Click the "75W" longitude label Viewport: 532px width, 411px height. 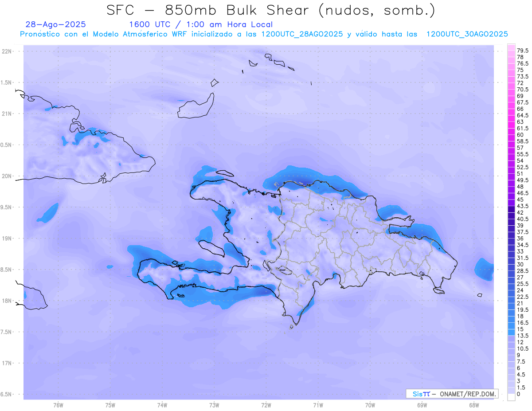[110, 405]
